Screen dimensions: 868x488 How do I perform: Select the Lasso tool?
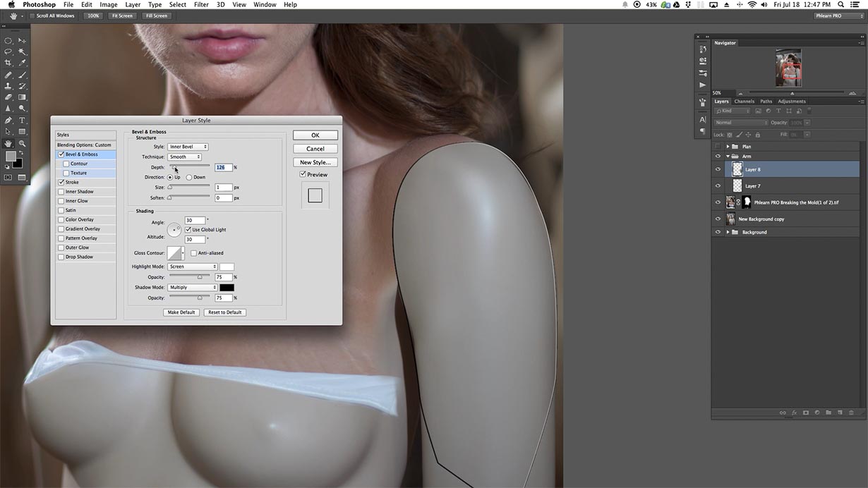pyautogui.click(x=8, y=52)
